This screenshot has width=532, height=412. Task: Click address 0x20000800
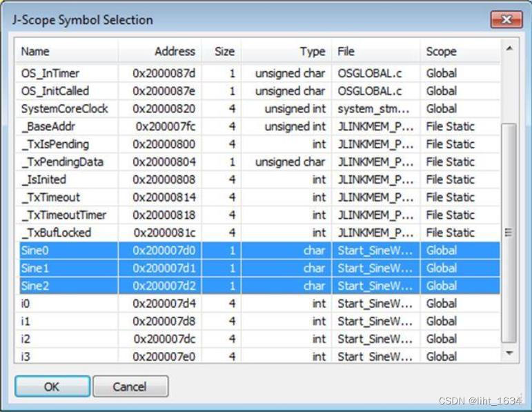point(164,144)
